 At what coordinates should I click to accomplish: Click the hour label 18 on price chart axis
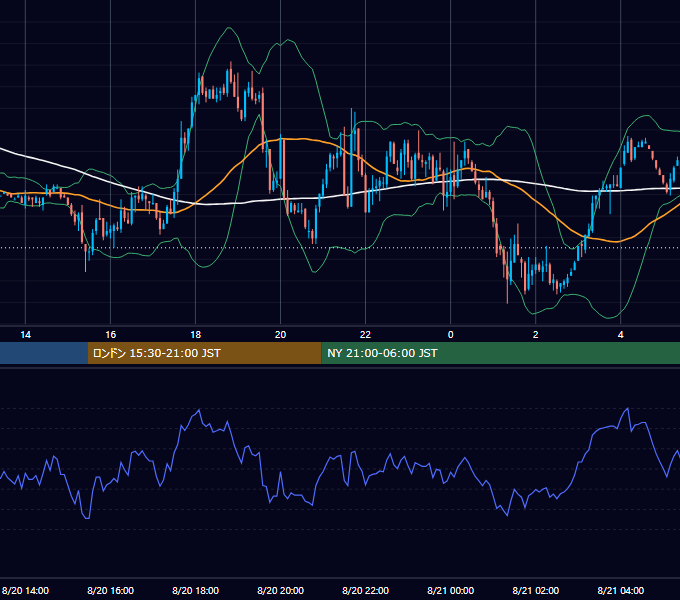196,335
